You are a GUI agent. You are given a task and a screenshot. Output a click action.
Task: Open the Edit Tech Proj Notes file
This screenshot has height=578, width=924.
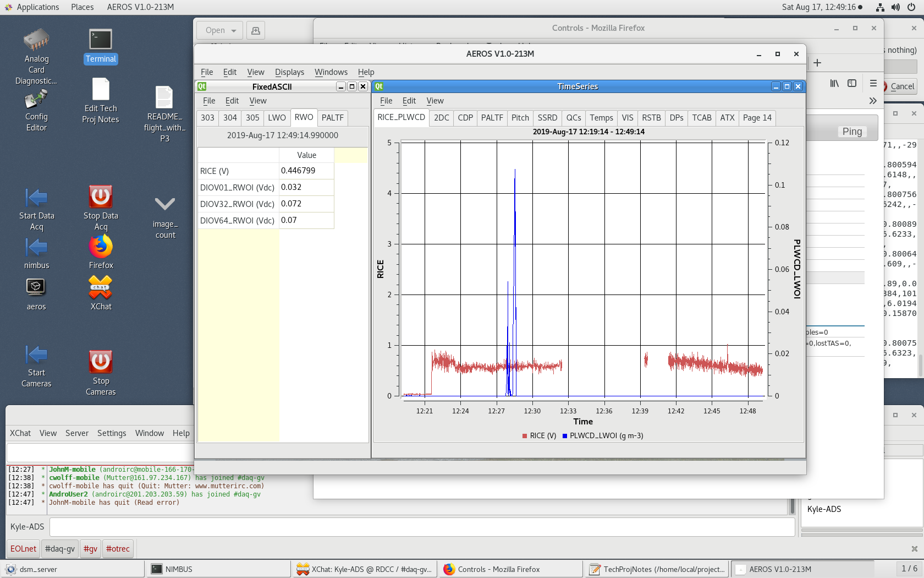101,90
